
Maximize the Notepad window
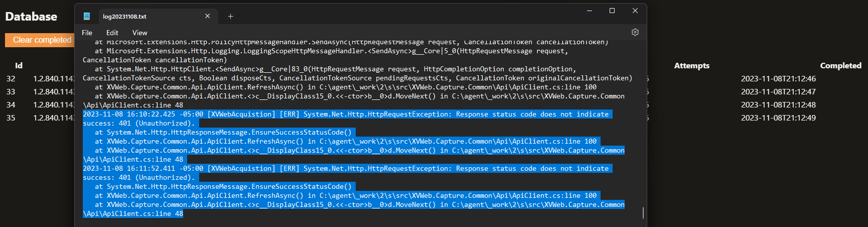pyautogui.click(x=612, y=11)
